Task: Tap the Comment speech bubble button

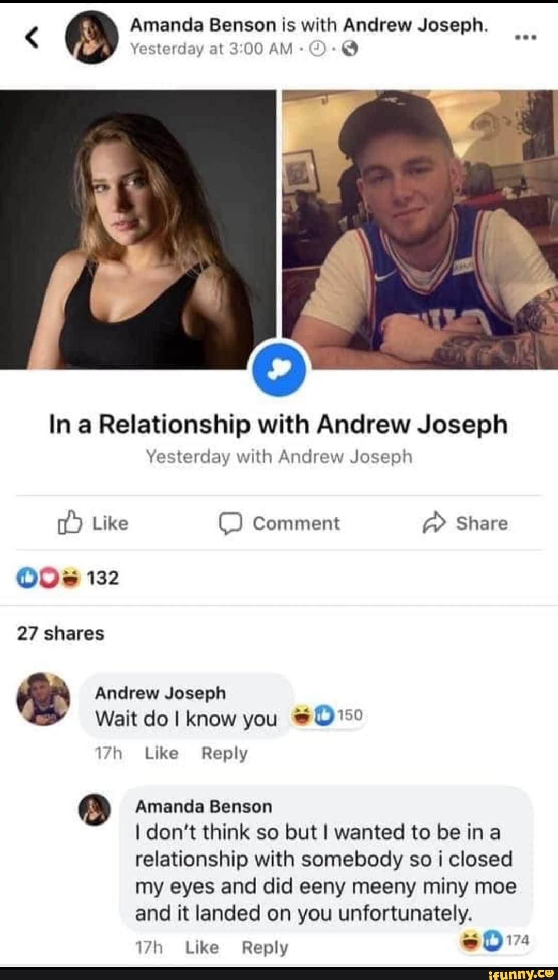Action: click(x=279, y=523)
